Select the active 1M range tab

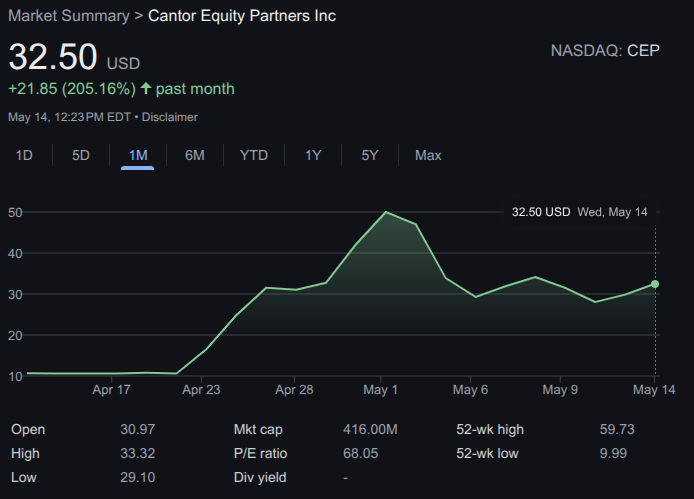point(138,155)
